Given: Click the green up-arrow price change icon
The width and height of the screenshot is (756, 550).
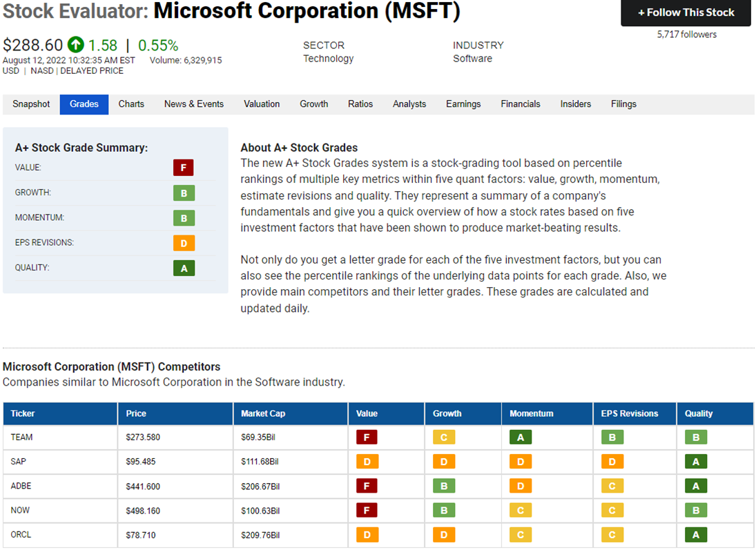Looking at the screenshot, I should [75, 45].
